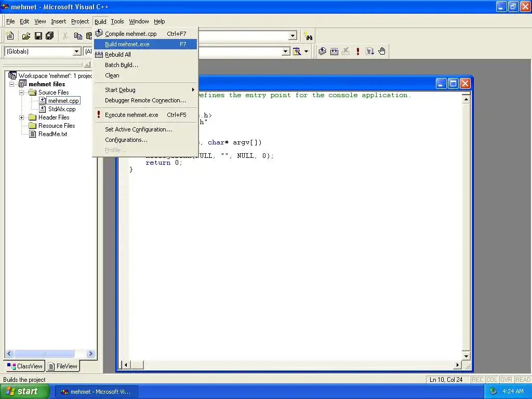Click the Build icon in build toolbar

(334, 51)
